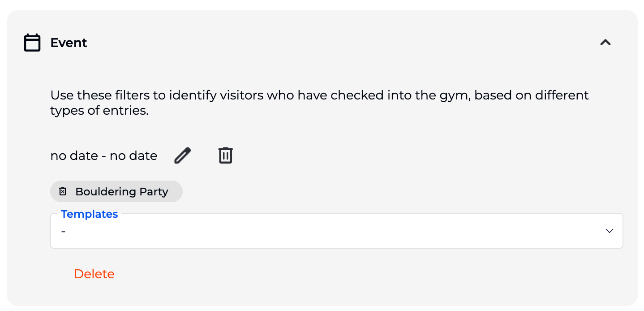The height and width of the screenshot is (311, 644).
Task: Click the Event section heading
Action: pos(69,43)
